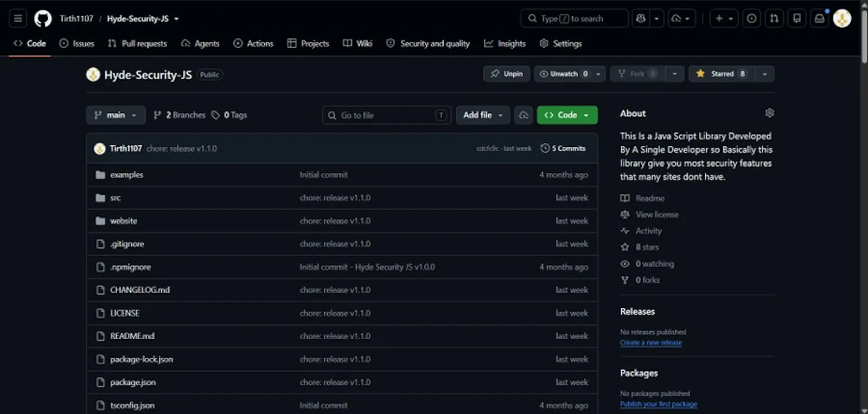The width and height of the screenshot is (868, 414).
Task: Open Security and quality tab
Action: click(x=428, y=43)
